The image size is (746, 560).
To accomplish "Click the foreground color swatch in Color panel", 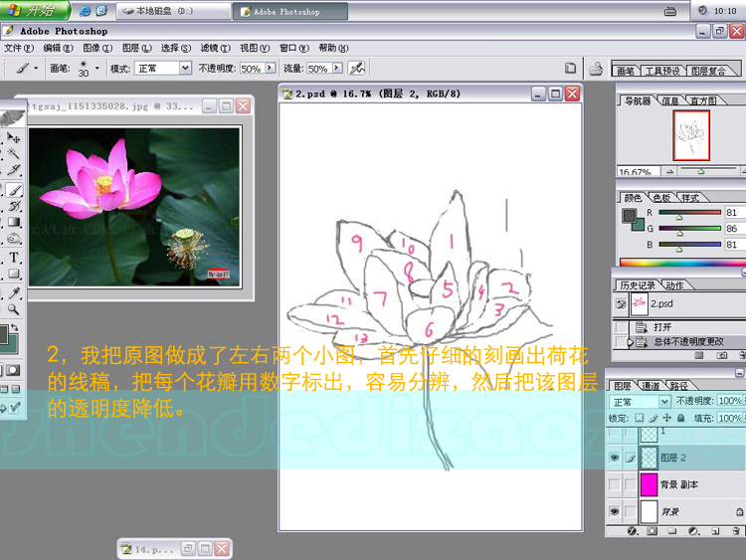I will coord(630,216).
